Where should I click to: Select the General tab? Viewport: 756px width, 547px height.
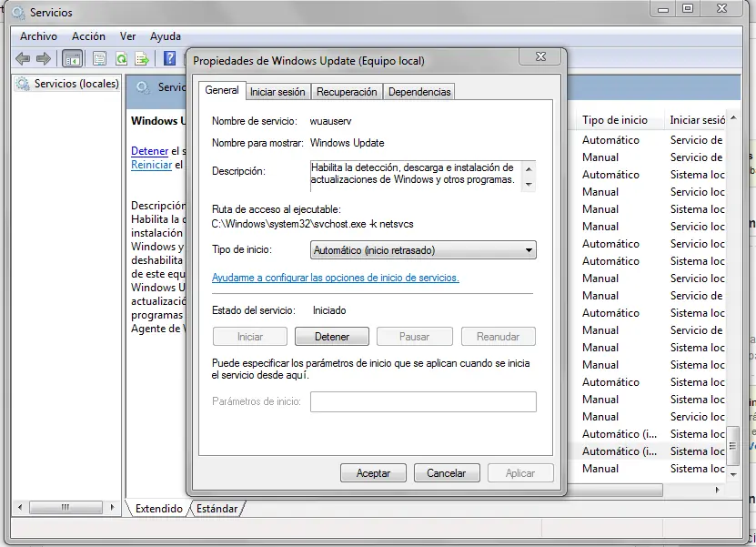pyautogui.click(x=222, y=90)
